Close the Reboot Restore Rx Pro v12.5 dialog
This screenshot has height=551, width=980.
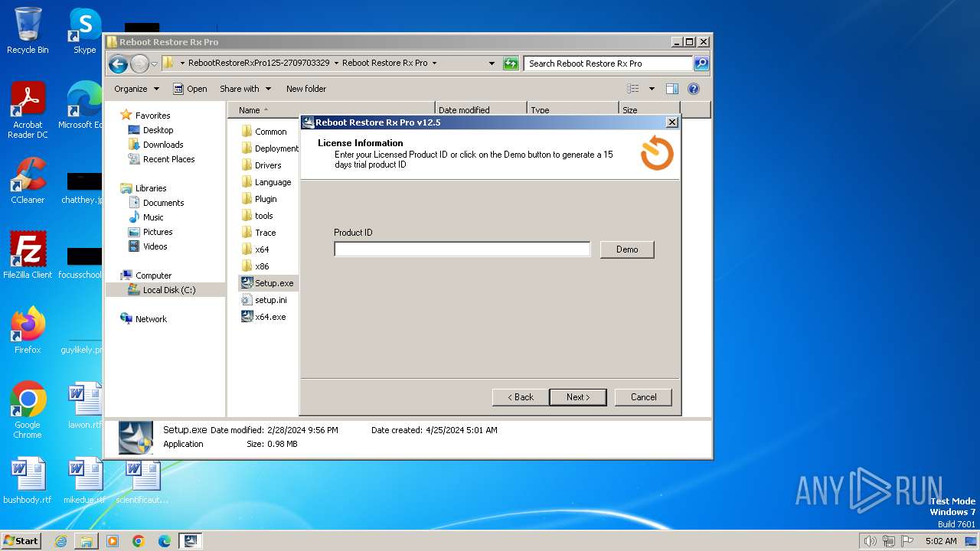671,122
